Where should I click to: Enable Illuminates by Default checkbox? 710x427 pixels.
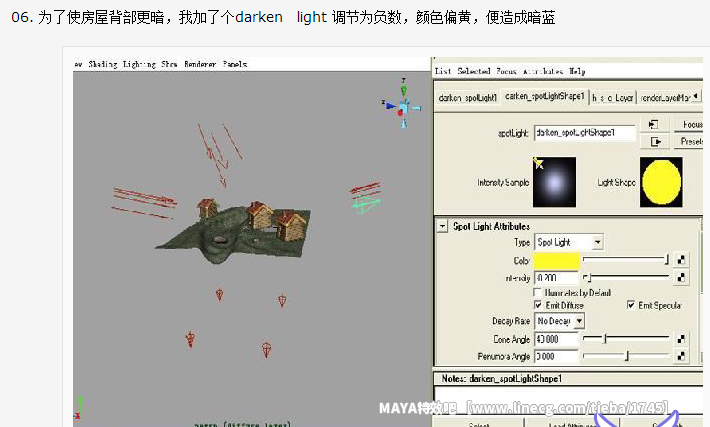540,292
